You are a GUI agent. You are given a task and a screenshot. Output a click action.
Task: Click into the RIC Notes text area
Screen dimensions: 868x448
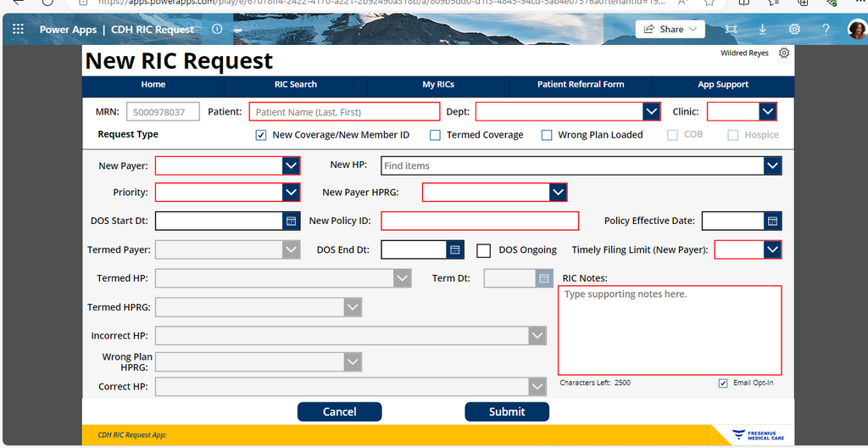tap(670, 330)
